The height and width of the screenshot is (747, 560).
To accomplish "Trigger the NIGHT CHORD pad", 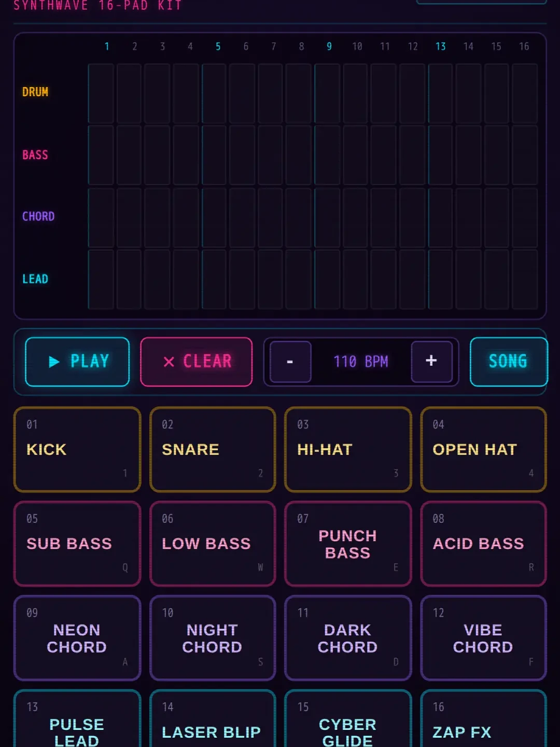I will [x=213, y=638].
